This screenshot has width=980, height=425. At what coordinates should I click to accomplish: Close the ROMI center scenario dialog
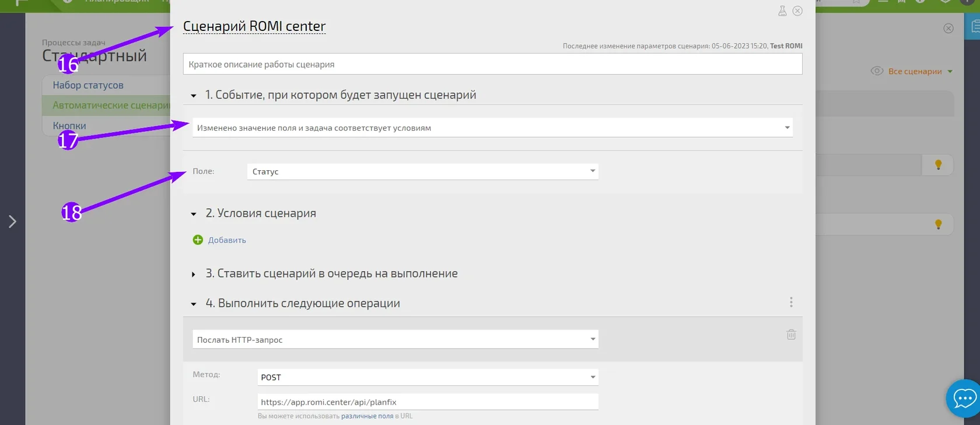click(x=797, y=11)
